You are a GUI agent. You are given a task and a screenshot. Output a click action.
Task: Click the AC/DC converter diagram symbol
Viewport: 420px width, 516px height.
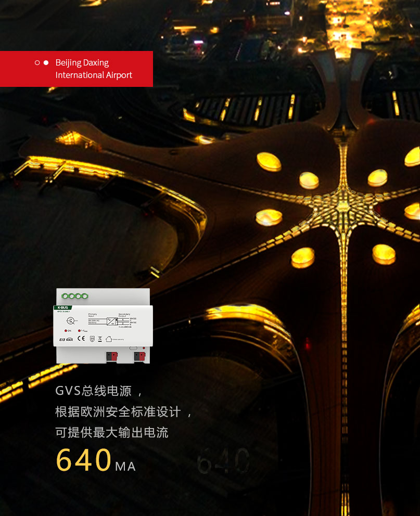tap(111, 321)
